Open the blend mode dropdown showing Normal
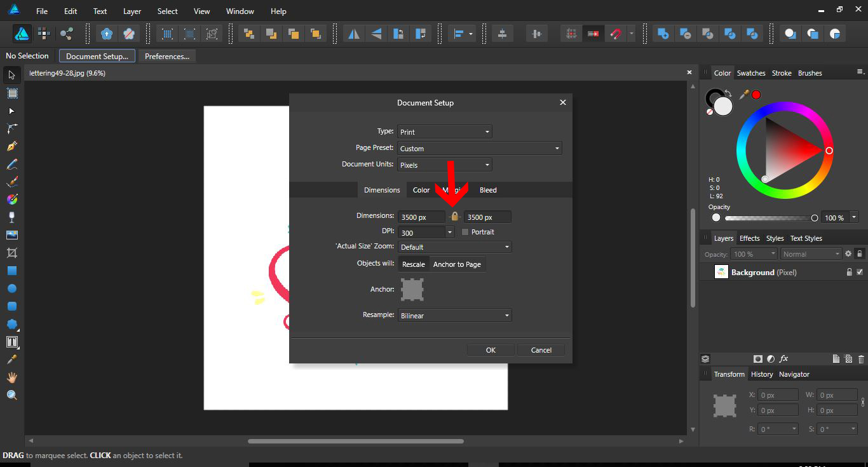Viewport: 868px width, 467px height. click(811, 254)
